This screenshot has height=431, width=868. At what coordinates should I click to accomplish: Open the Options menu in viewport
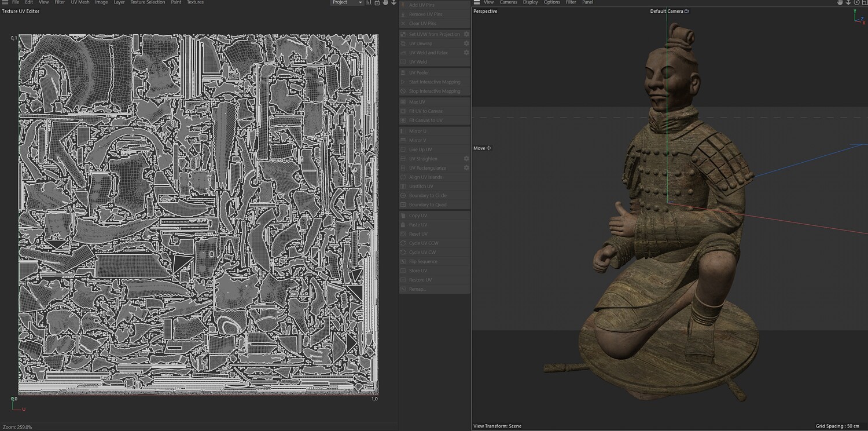(552, 2)
